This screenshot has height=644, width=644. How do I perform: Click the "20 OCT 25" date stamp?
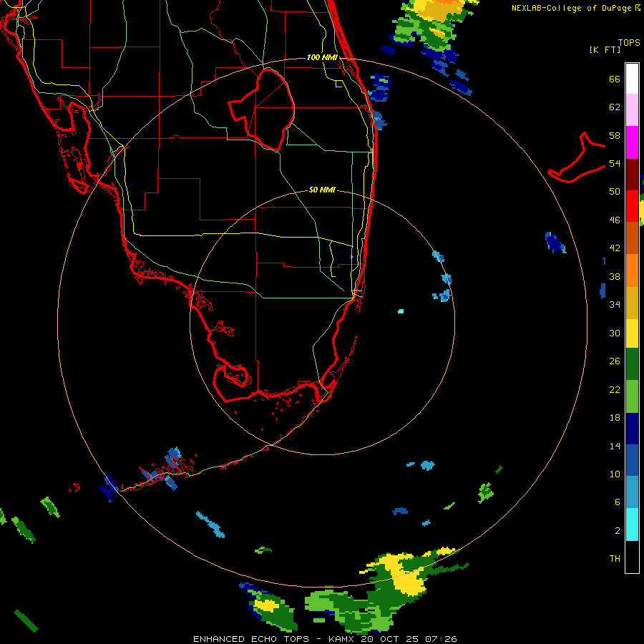pyautogui.click(x=389, y=639)
